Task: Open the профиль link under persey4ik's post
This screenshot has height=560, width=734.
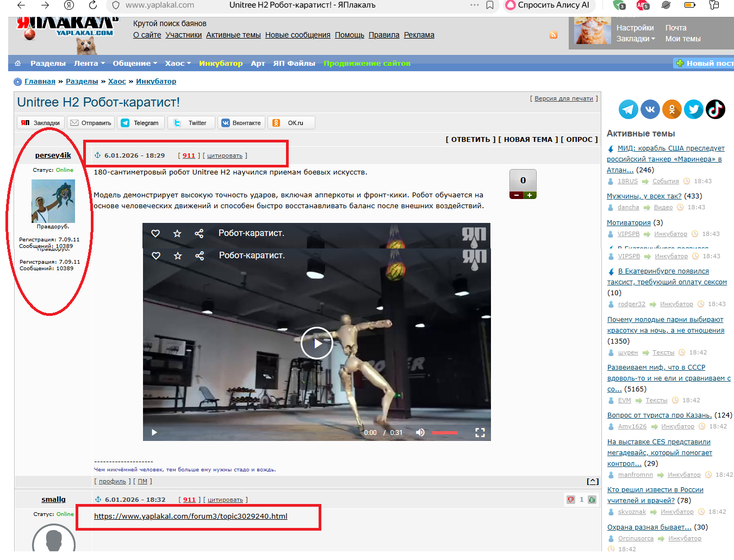Action: 112,481
